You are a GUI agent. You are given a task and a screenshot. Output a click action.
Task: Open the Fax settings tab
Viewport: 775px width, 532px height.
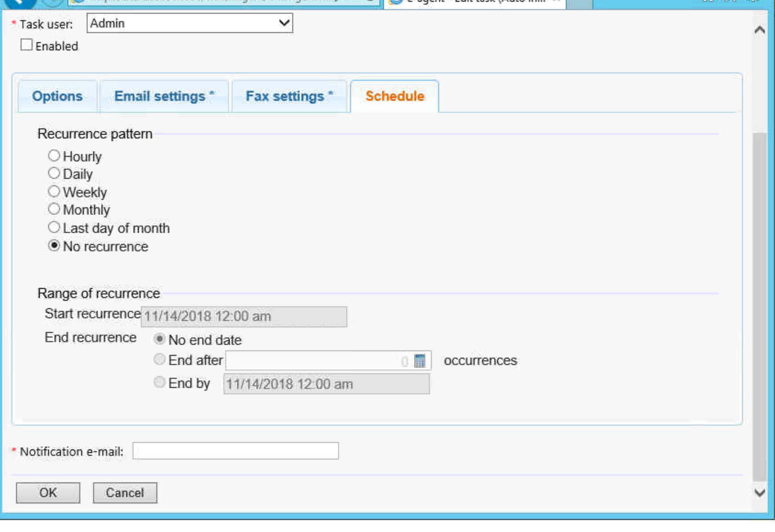coord(289,96)
